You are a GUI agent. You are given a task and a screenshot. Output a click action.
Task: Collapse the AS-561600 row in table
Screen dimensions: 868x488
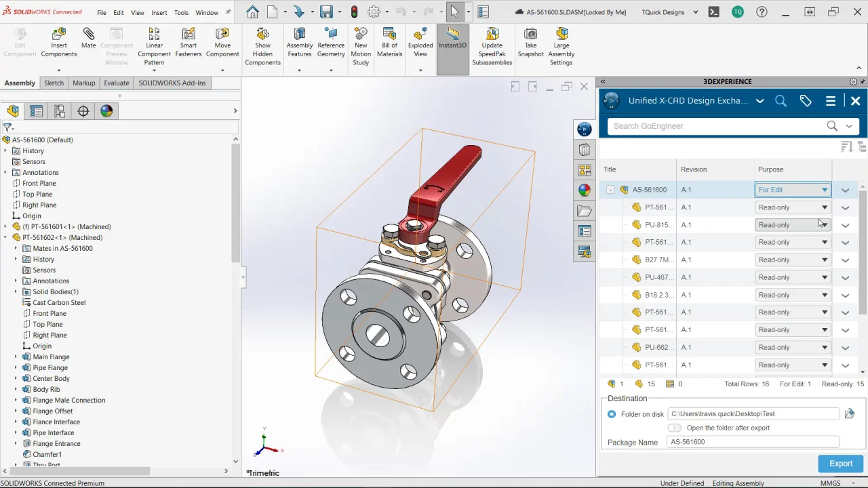pyautogui.click(x=610, y=190)
